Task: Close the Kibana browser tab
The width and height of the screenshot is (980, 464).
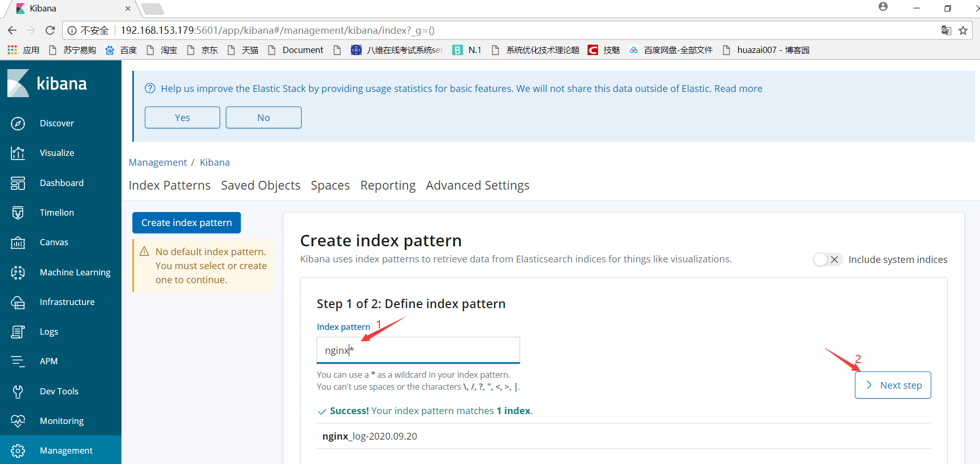Action: 128,8
